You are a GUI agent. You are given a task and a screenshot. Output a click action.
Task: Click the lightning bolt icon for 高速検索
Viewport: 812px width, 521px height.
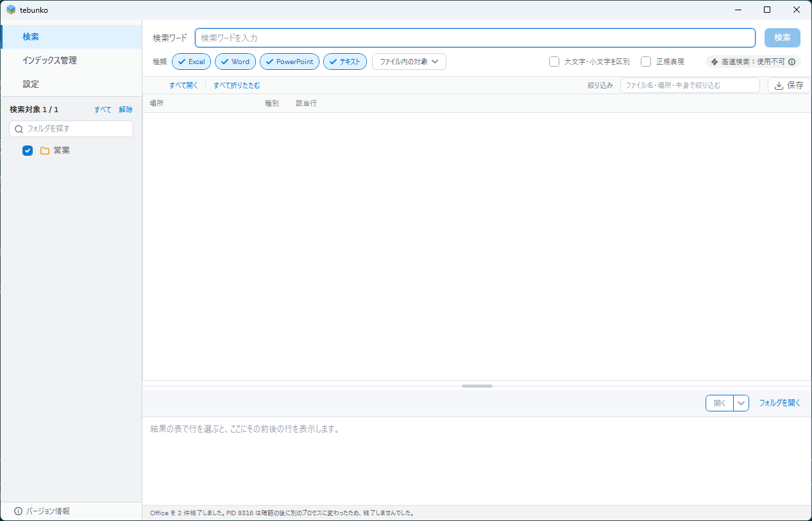pyautogui.click(x=715, y=62)
